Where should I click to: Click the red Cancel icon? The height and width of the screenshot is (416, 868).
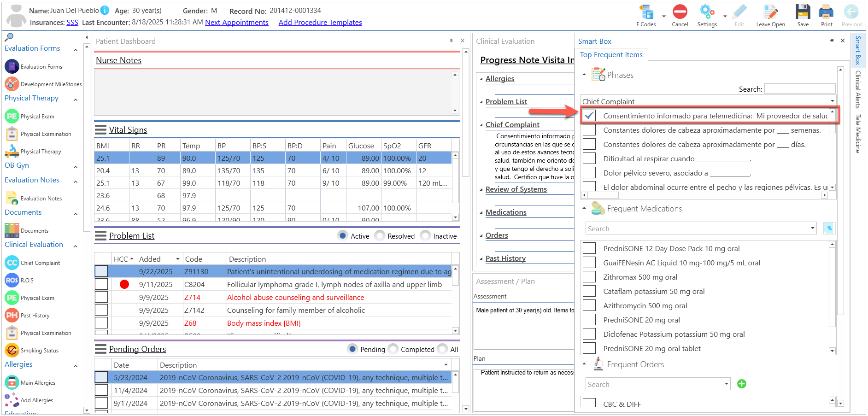[x=680, y=12]
